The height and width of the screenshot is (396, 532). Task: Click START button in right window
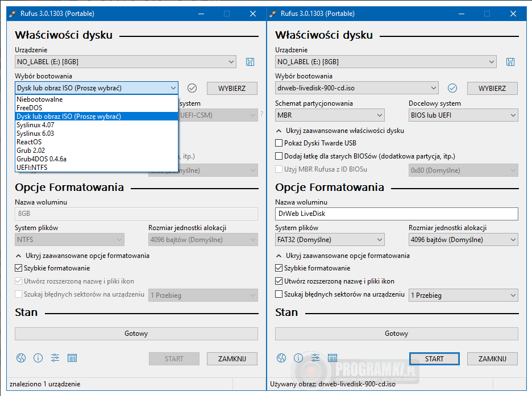tap(434, 359)
